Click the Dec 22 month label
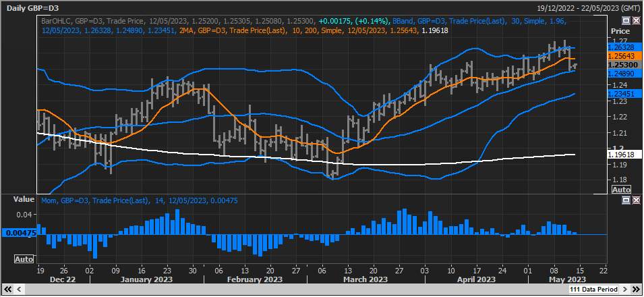644x297 pixels. pos(63,279)
